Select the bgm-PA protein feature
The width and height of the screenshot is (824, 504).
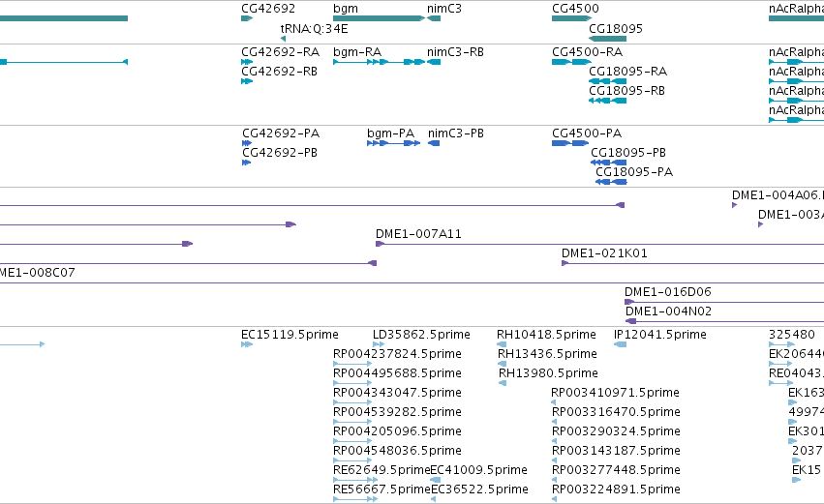click(394, 143)
